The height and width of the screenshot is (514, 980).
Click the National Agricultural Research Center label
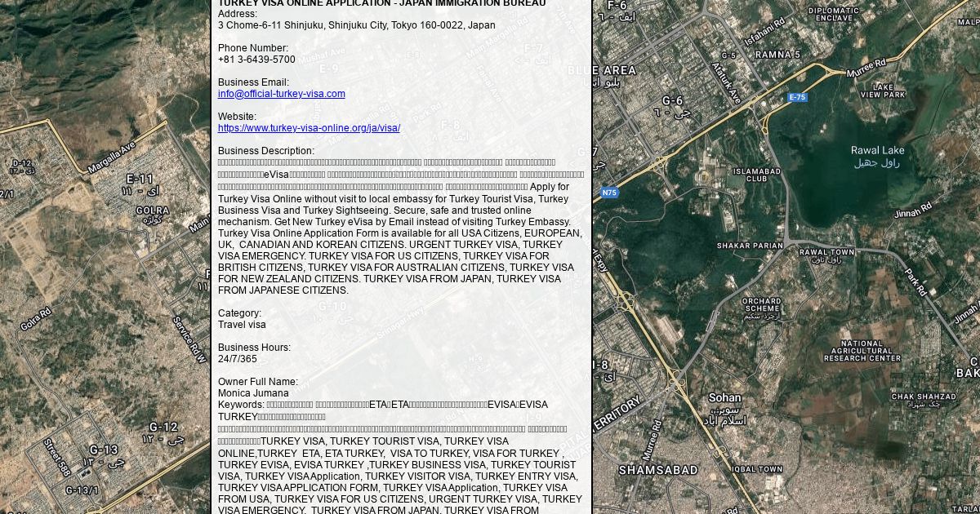[x=862, y=351]
